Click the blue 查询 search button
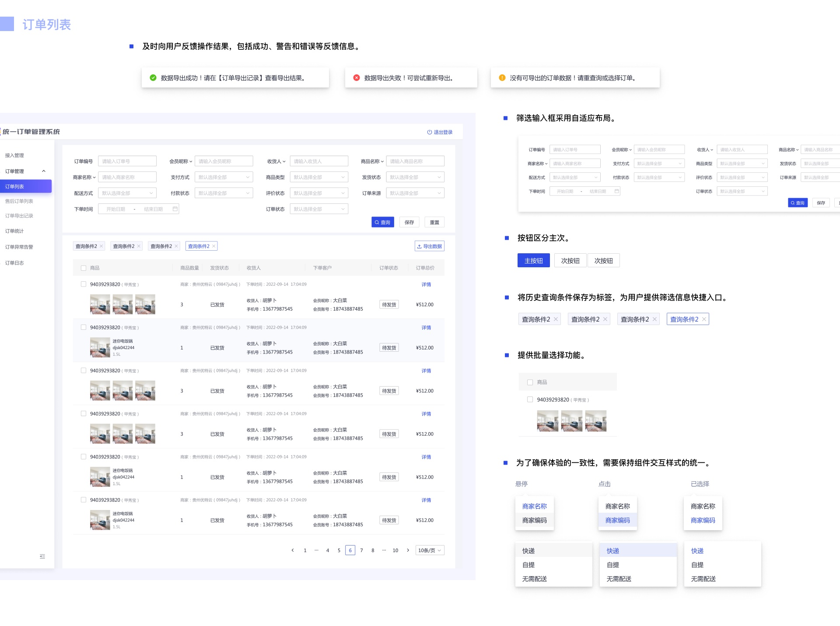Image resolution: width=840 pixels, height=626 pixels. click(382, 222)
